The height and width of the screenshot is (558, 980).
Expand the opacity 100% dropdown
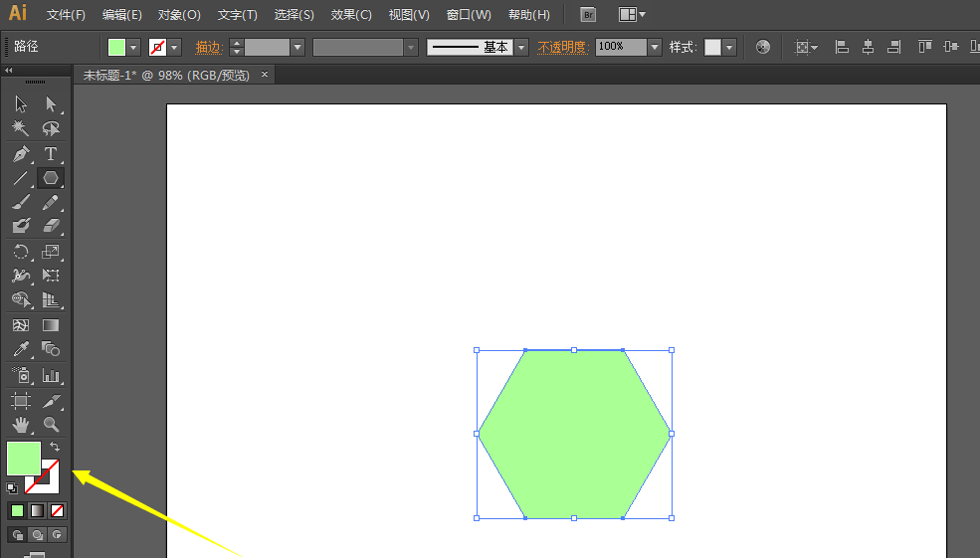pyautogui.click(x=654, y=47)
